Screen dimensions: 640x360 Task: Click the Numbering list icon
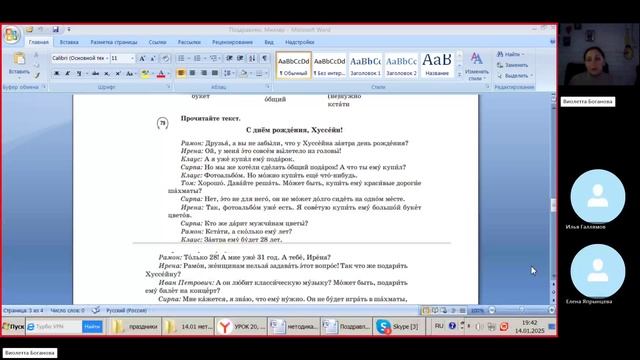[197, 58]
